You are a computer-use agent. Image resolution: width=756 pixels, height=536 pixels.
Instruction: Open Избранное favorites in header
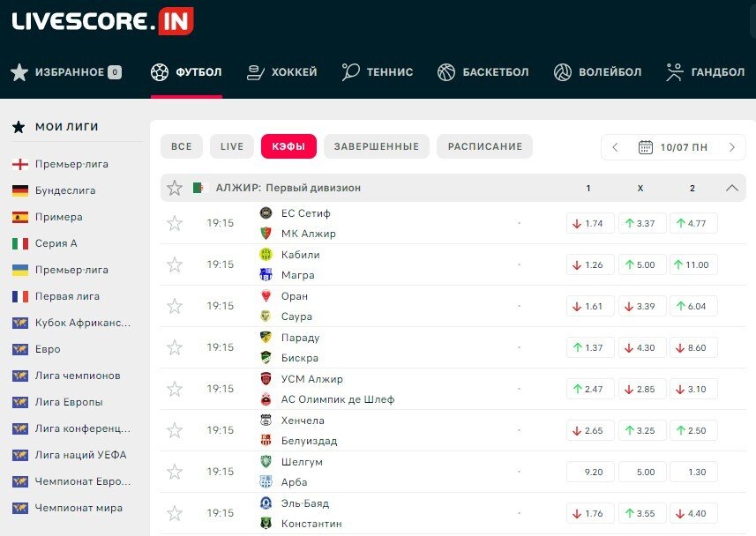click(x=66, y=72)
